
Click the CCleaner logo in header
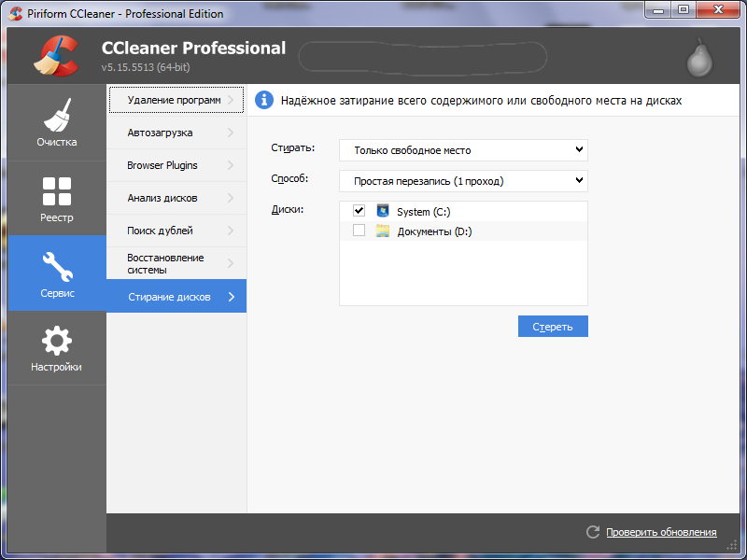point(56,57)
